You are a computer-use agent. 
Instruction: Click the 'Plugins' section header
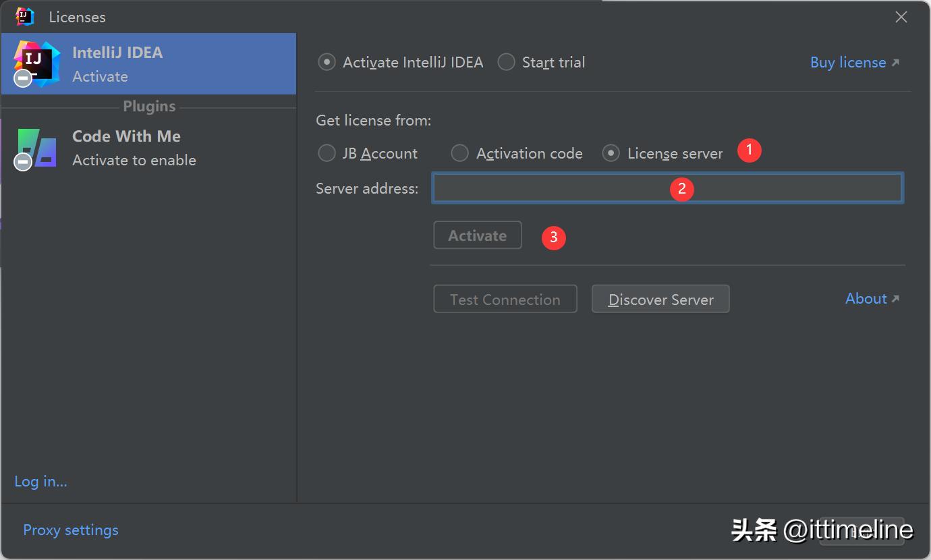point(149,106)
